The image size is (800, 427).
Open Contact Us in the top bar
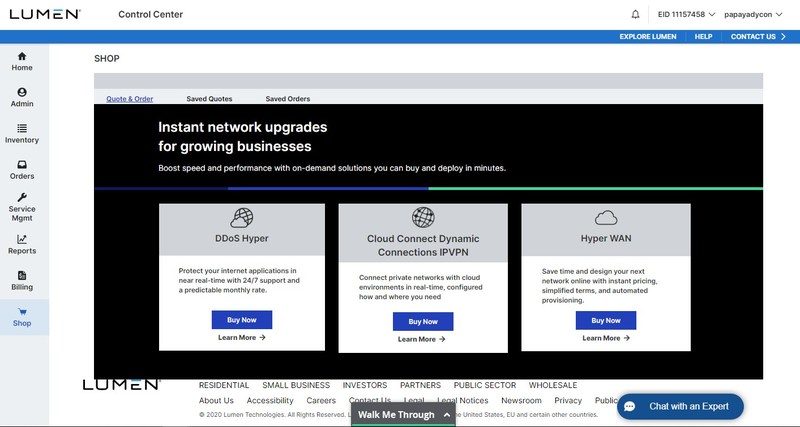pyautogui.click(x=753, y=37)
